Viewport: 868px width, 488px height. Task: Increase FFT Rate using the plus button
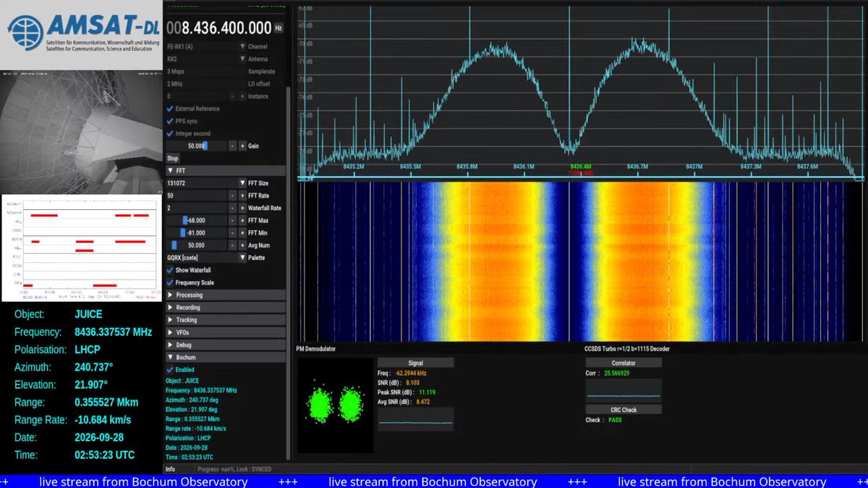click(242, 195)
